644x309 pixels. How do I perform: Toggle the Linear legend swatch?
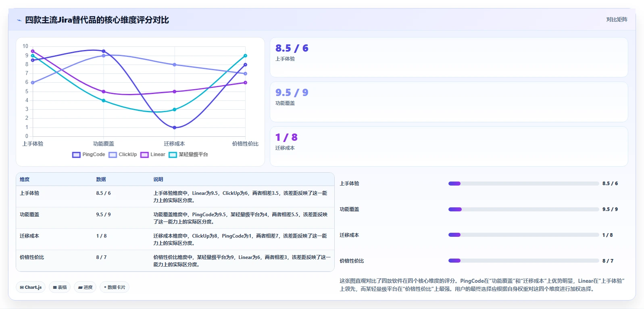coord(144,155)
